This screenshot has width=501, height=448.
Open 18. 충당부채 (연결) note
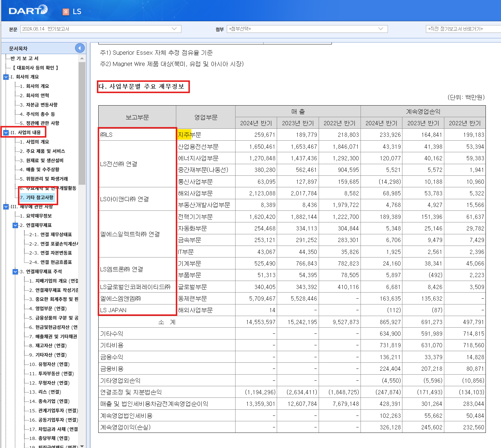[49, 438]
